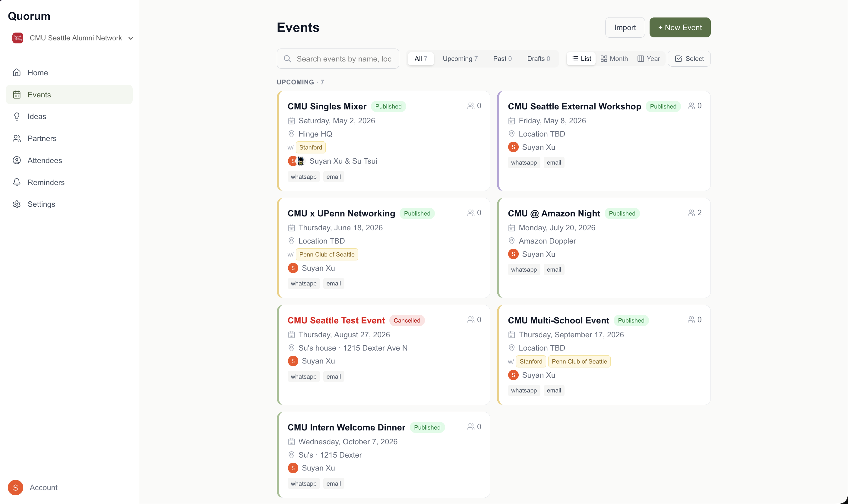Enable Select mode for events
Screen dimensions: 848x504
click(689, 58)
